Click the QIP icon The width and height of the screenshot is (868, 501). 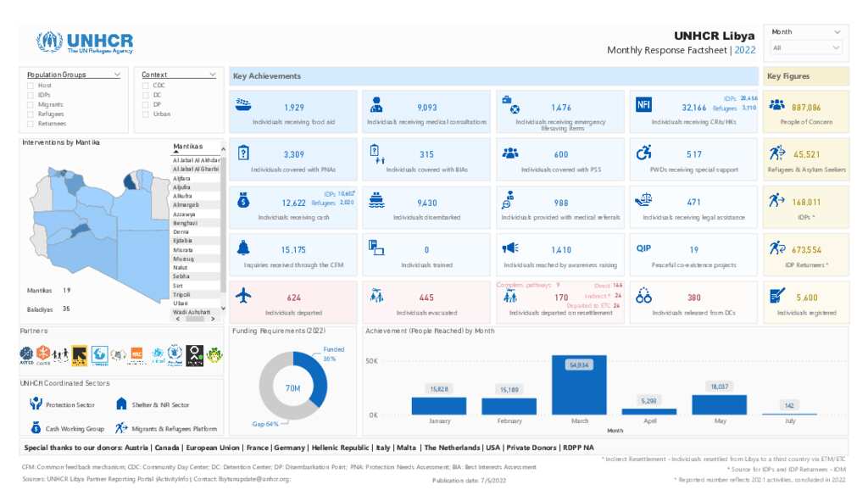point(643,248)
